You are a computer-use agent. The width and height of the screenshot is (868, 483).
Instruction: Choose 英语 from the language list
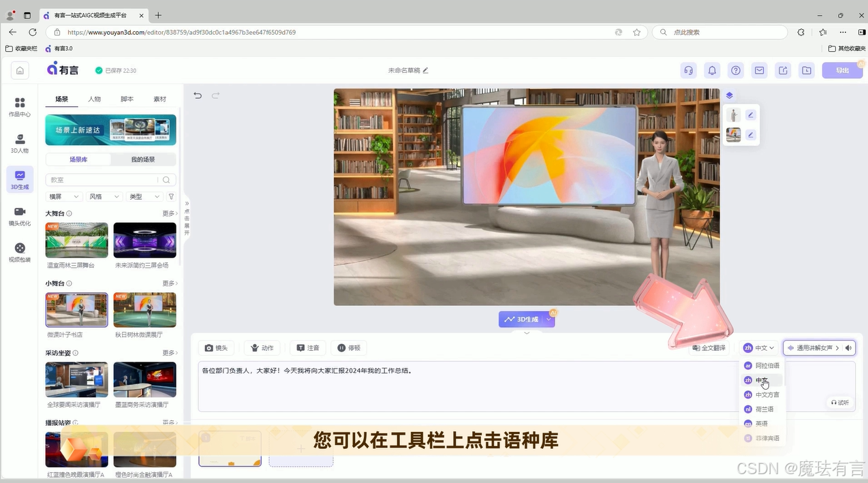tap(762, 424)
